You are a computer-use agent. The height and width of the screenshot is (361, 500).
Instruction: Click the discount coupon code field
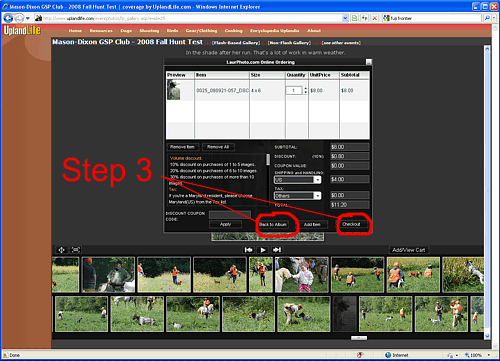230,215
